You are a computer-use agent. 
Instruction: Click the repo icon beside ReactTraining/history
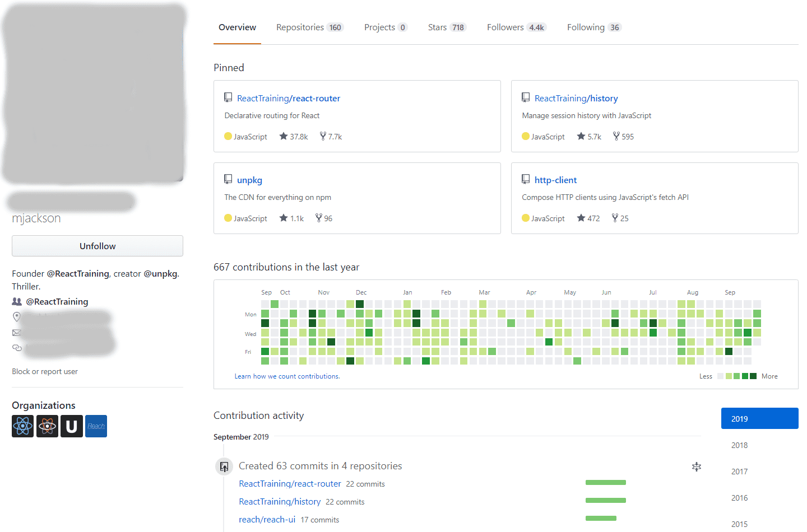[x=526, y=97]
